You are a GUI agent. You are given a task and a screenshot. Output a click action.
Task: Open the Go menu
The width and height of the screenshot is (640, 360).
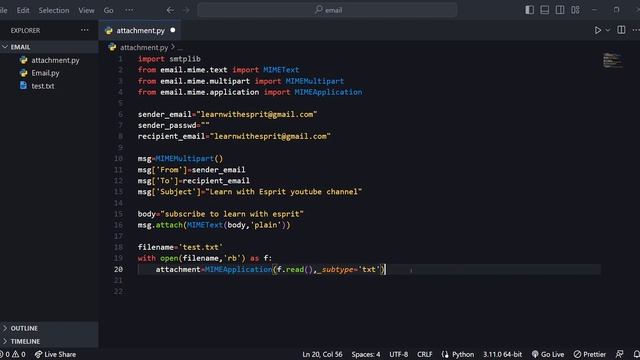tap(108, 10)
